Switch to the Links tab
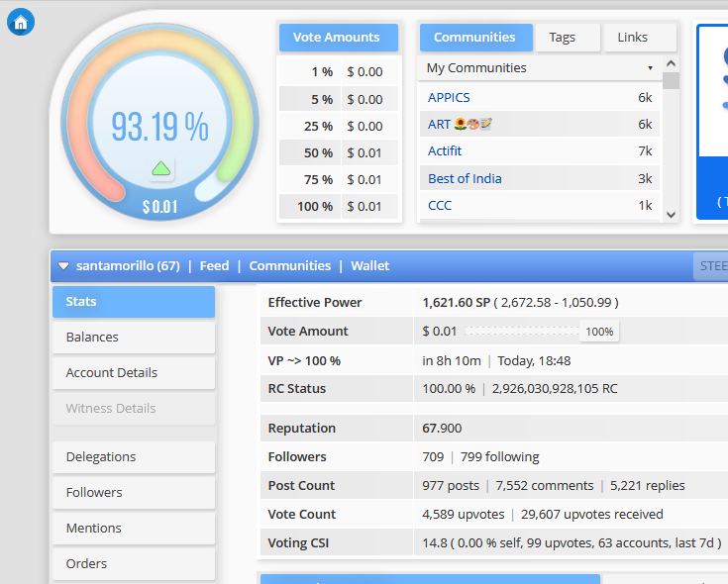Image resolution: width=728 pixels, height=584 pixels. pos(639,37)
